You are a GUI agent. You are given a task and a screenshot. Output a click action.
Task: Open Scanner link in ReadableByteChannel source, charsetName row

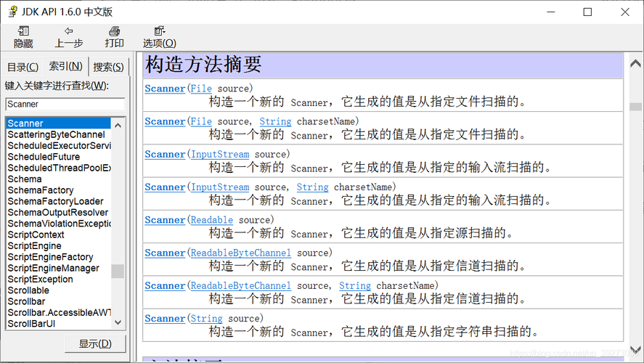coord(165,286)
